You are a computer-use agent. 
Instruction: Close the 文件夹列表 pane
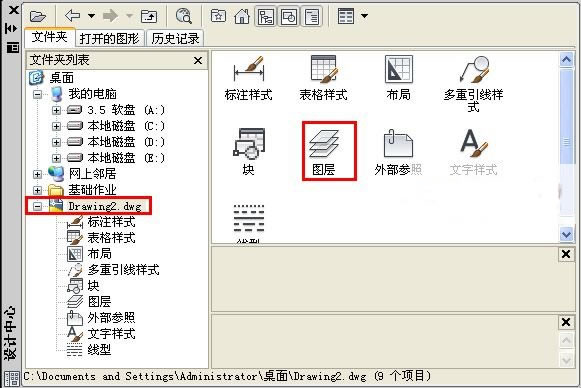(198, 60)
